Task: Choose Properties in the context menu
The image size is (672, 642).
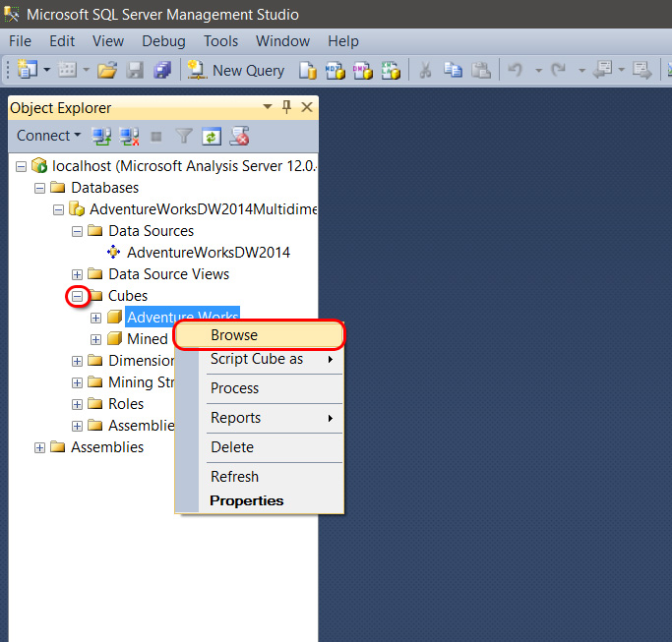Action: (x=260, y=500)
